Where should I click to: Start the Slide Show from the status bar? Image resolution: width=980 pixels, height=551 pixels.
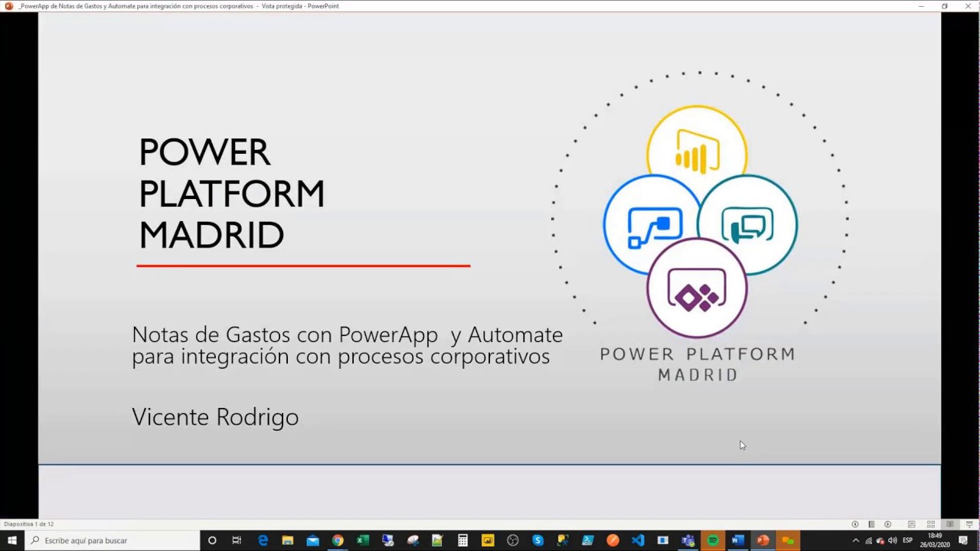click(x=969, y=524)
